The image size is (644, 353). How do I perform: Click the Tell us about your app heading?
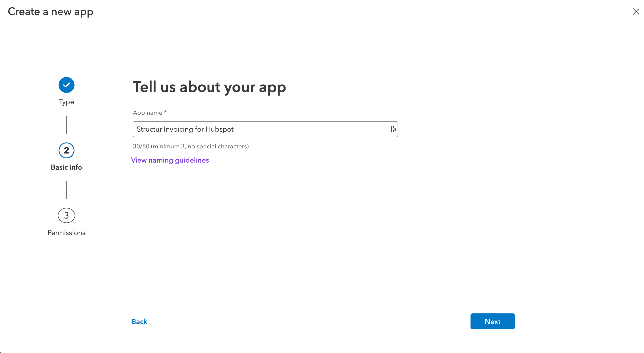(209, 87)
